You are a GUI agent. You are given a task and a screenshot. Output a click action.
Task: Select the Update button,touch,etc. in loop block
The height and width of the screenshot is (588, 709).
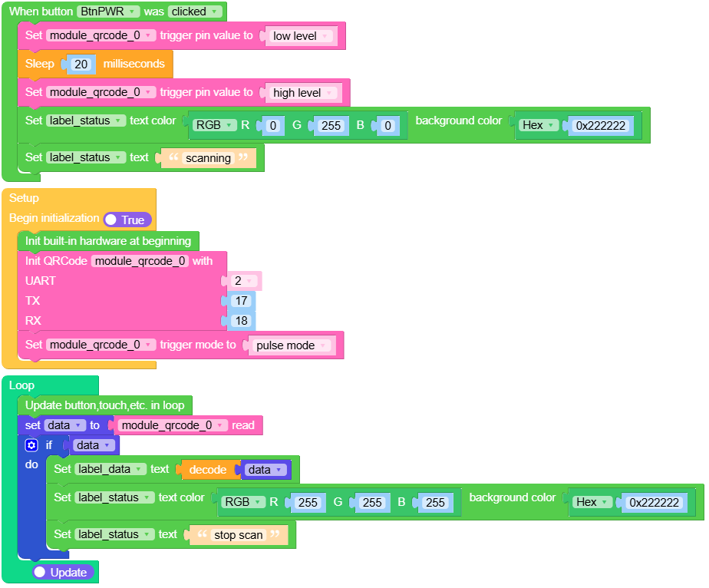tap(104, 405)
